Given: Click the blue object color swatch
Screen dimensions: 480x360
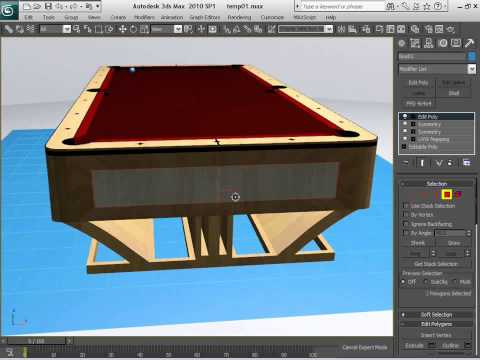Looking at the screenshot, I should coord(472,56).
